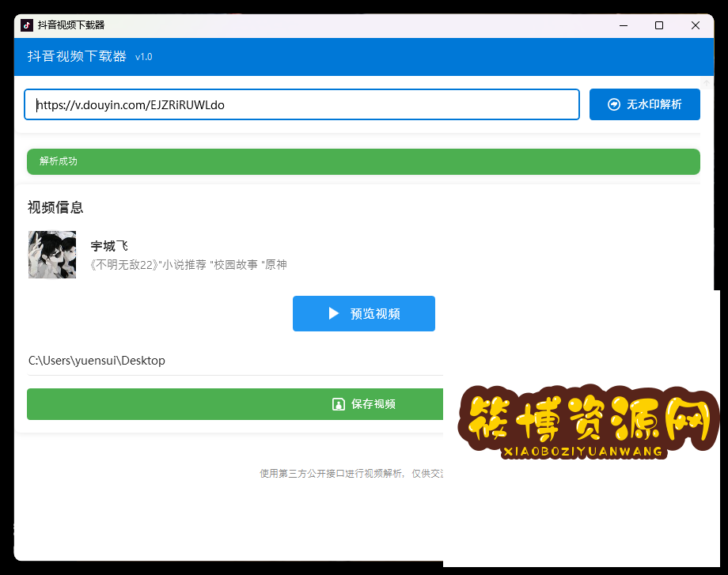Click the footer disclaimer 使用第三方公开接口 text
This screenshot has width=728, height=575.
point(351,473)
